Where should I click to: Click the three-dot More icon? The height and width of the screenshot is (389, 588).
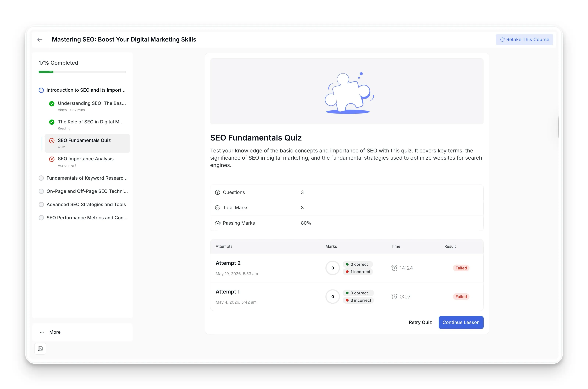(42, 332)
